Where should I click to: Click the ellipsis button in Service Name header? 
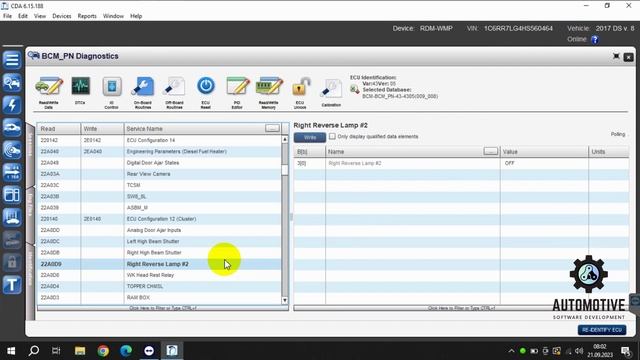tap(272, 129)
